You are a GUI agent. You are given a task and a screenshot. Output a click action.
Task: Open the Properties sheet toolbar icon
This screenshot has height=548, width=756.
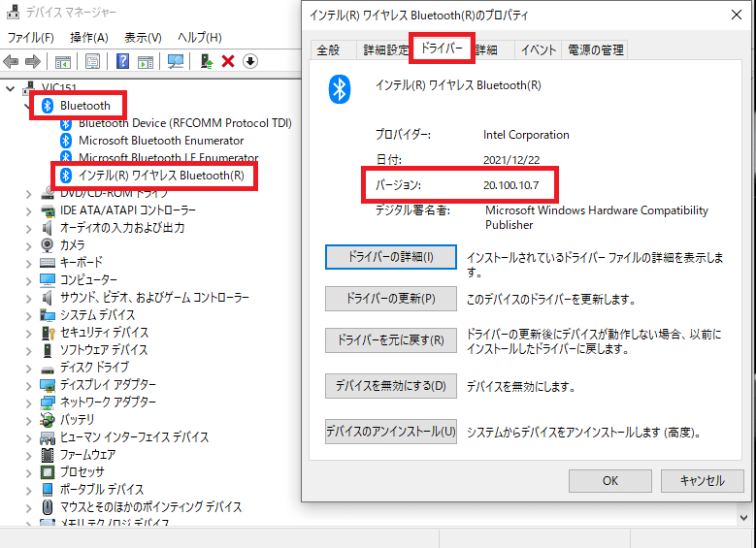(92, 61)
